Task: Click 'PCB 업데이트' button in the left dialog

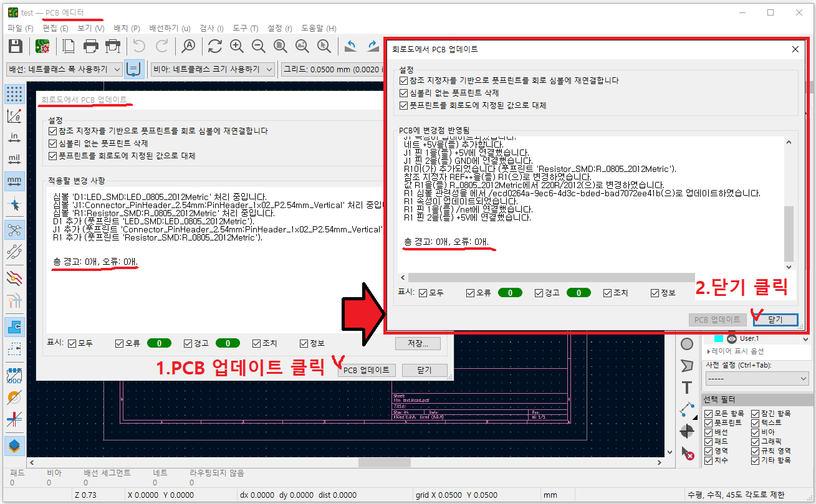Action: pyautogui.click(x=367, y=370)
